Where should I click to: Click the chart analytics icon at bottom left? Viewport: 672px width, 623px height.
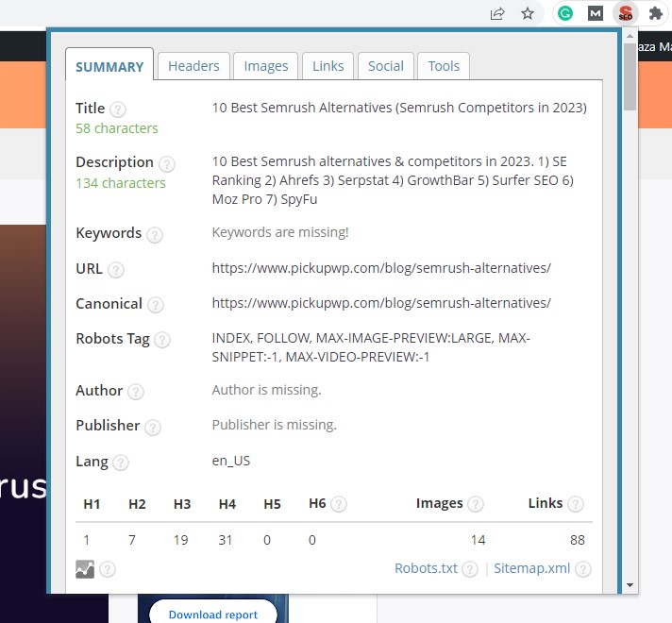click(85, 569)
